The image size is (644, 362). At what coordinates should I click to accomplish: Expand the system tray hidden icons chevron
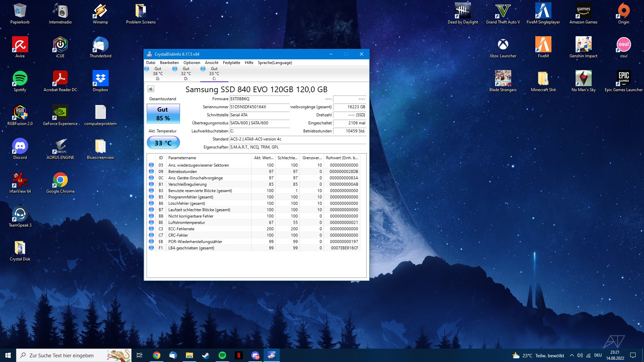coord(572,355)
